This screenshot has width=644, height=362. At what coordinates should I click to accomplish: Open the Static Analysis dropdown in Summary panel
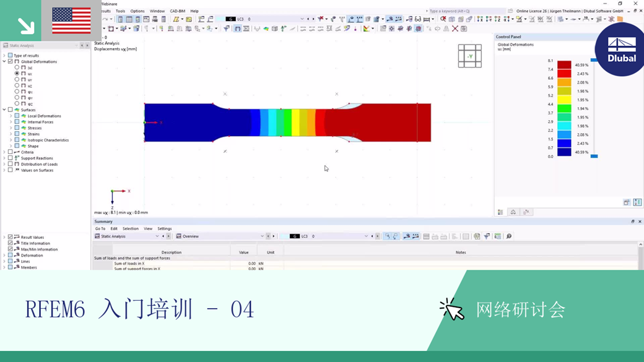point(157,236)
